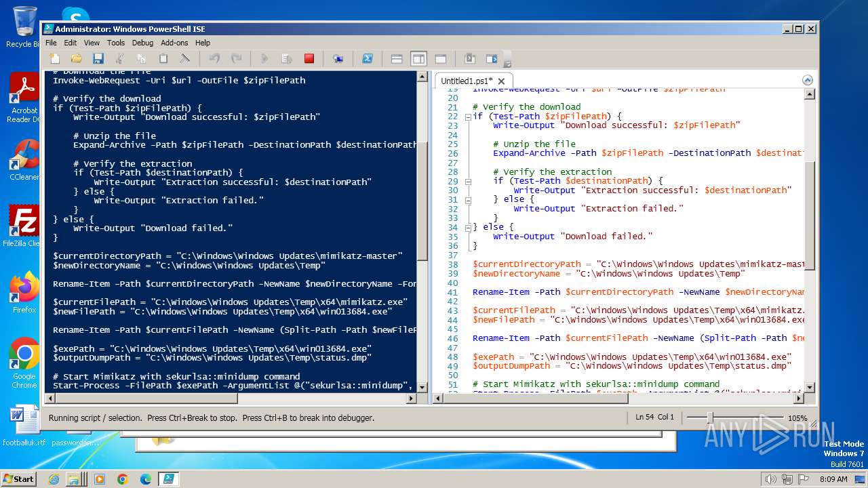
Task: Click console pane scroll-right arrow
Action: click(411, 399)
